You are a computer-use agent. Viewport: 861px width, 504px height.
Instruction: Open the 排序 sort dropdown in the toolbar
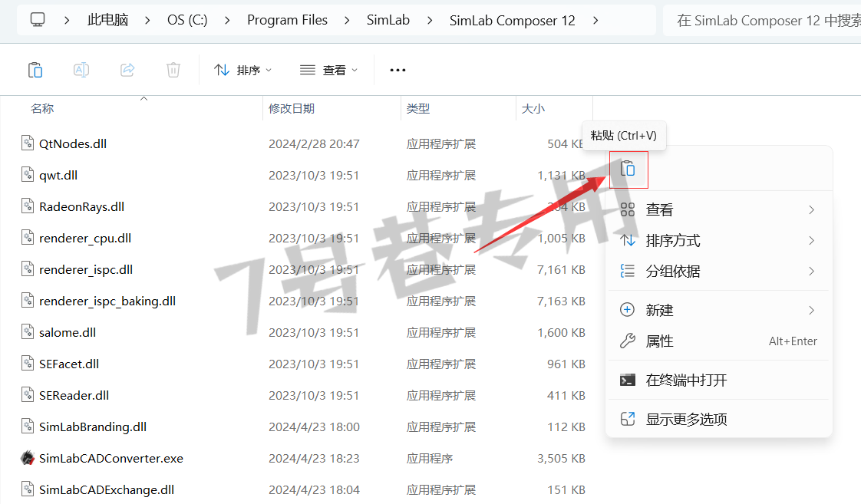[x=242, y=71]
